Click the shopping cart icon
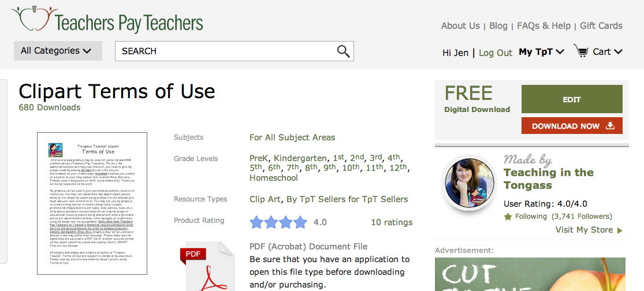 point(580,51)
